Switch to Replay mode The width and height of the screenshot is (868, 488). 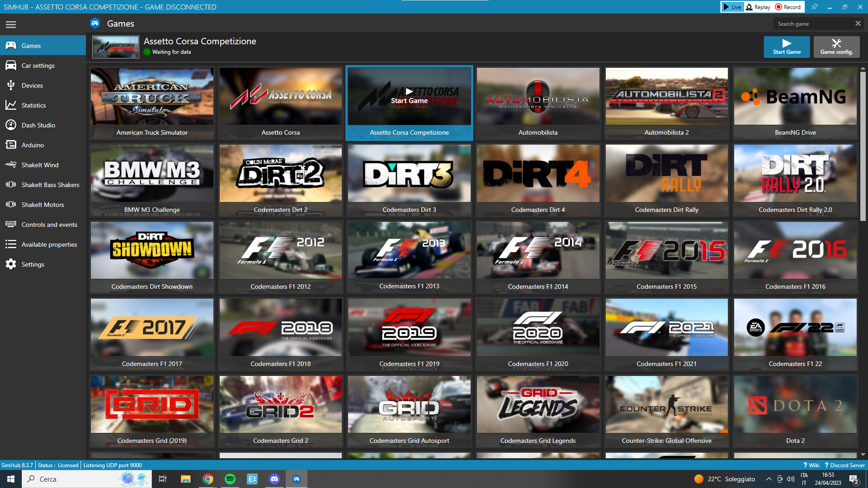click(x=758, y=7)
